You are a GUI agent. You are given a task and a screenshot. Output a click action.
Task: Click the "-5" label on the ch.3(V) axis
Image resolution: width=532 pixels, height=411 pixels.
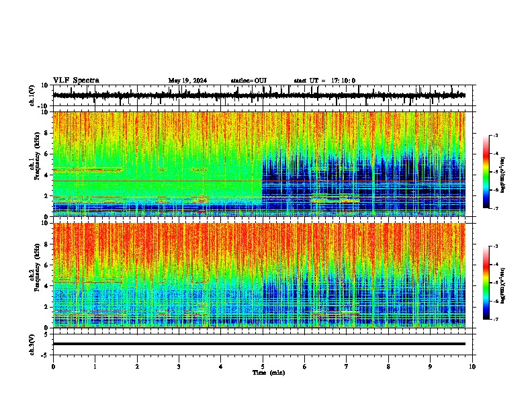pyautogui.click(x=46, y=355)
